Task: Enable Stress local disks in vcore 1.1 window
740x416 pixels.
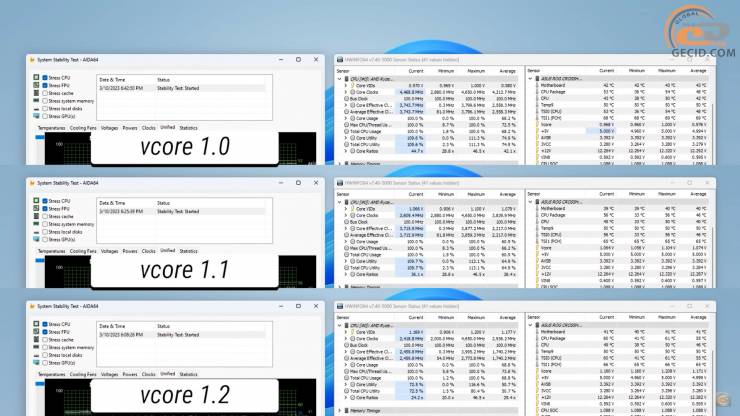Action: point(45,232)
